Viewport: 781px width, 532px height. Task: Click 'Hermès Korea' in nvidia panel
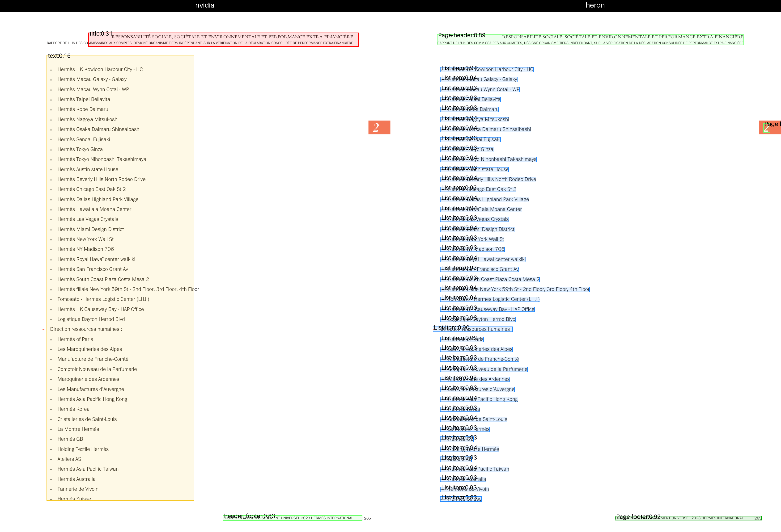74,409
